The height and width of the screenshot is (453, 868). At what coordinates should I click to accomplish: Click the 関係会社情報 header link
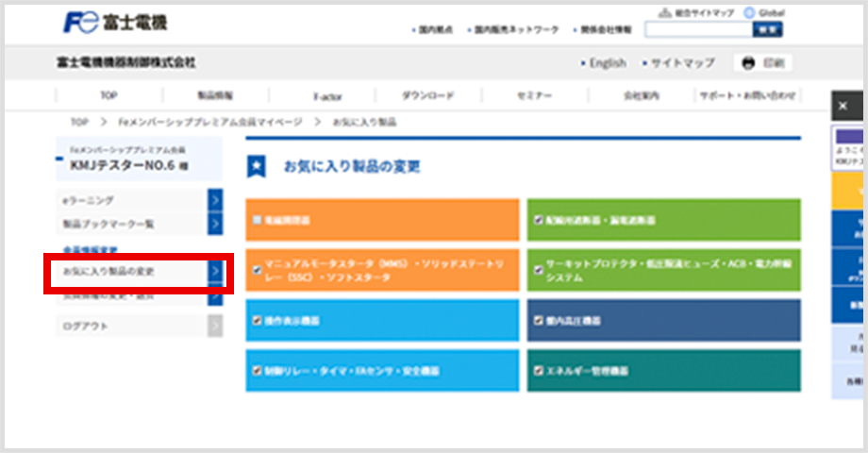click(x=606, y=29)
